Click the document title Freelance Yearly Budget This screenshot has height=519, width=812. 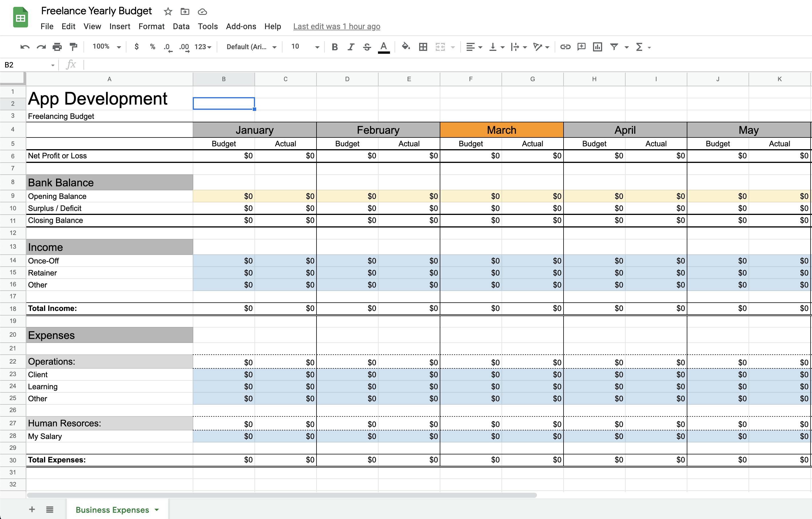point(96,11)
